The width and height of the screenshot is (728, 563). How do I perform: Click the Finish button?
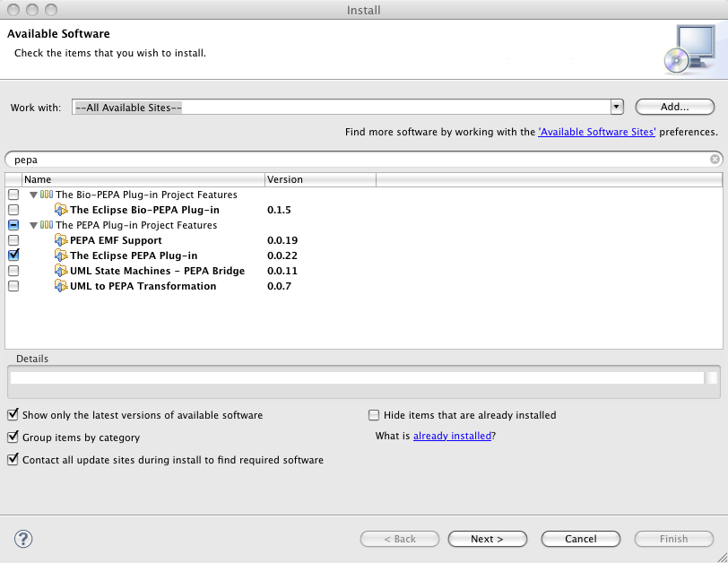[673, 539]
